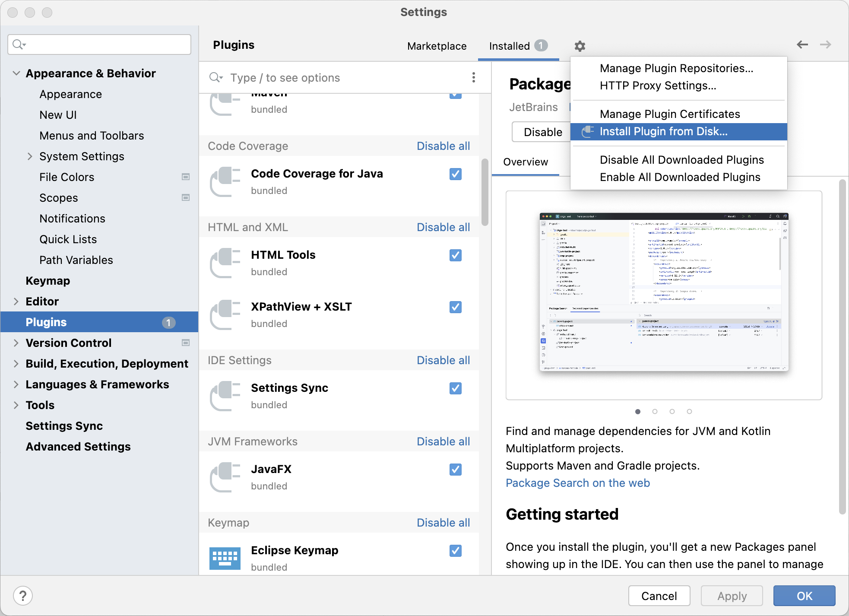The image size is (849, 616).
Task: Choose Install Plugin from Disk
Action: tap(678, 131)
